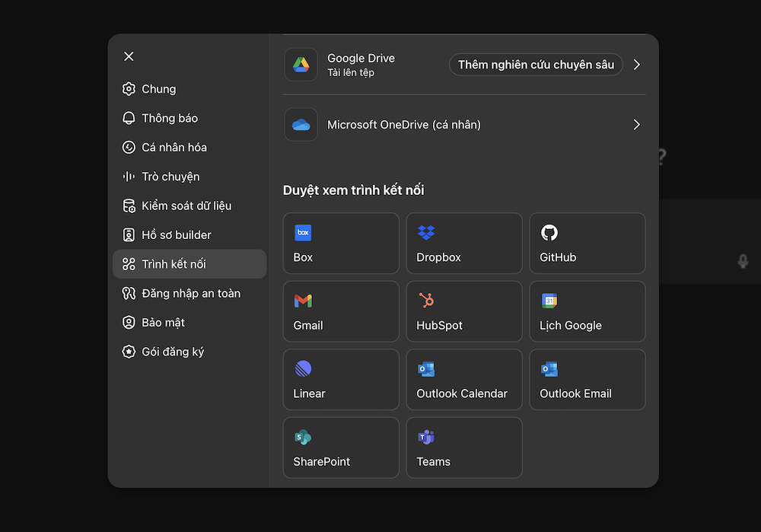Expand Microsoft OneDrive chevron arrow
The width and height of the screenshot is (761, 532).
pos(637,125)
